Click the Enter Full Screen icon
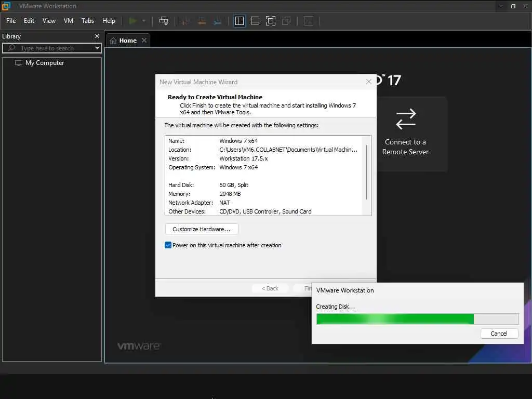The height and width of the screenshot is (399, 532). [270, 21]
